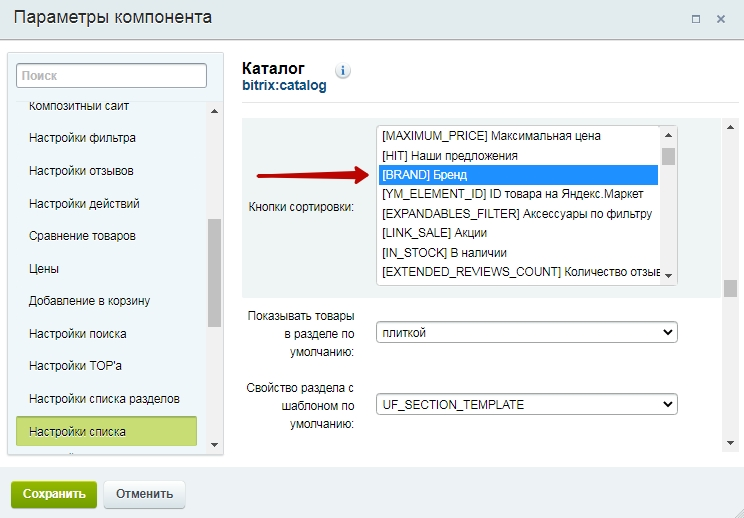Click the right panel scroll down arrow
This screenshot has width=744, height=518.
(x=730, y=443)
